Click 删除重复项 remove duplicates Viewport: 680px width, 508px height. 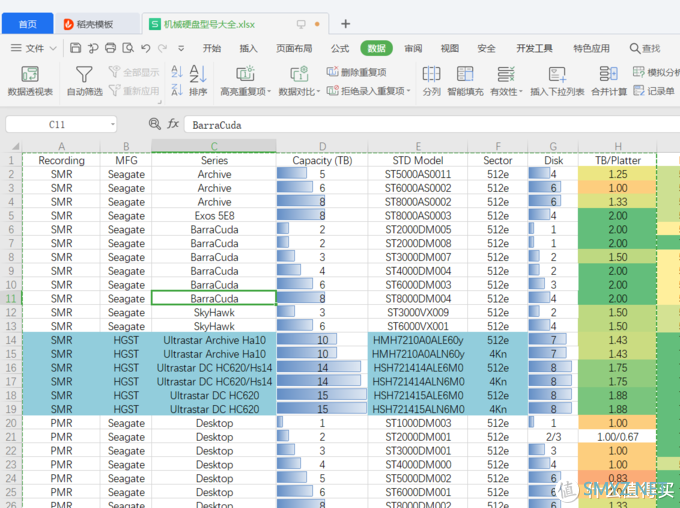pos(356,72)
